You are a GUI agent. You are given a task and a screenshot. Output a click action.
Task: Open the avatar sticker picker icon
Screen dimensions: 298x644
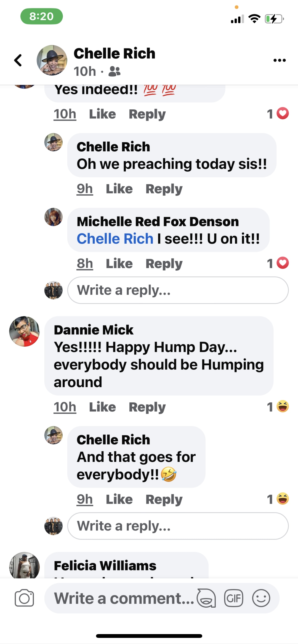pos(206,598)
